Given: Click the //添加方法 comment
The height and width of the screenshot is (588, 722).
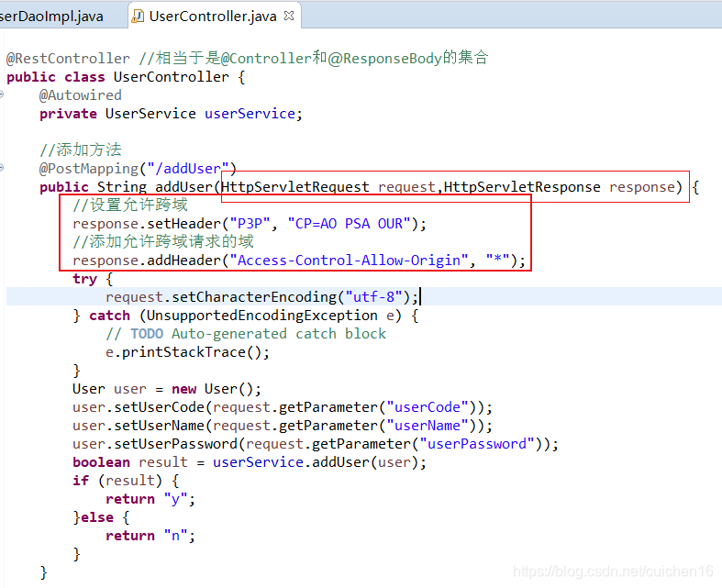Looking at the screenshot, I should point(81,150).
